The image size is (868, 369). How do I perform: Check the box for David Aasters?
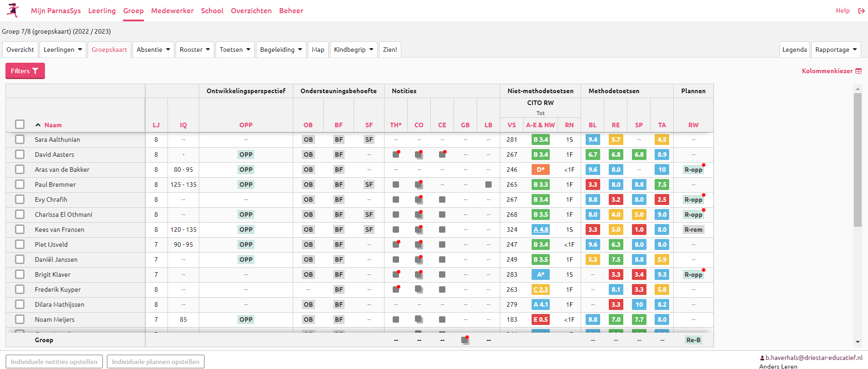pyautogui.click(x=20, y=154)
